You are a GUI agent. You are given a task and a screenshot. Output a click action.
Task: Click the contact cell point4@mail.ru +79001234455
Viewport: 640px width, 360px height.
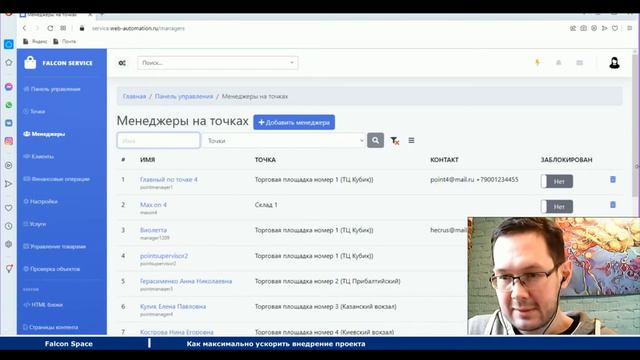click(474, 179)
